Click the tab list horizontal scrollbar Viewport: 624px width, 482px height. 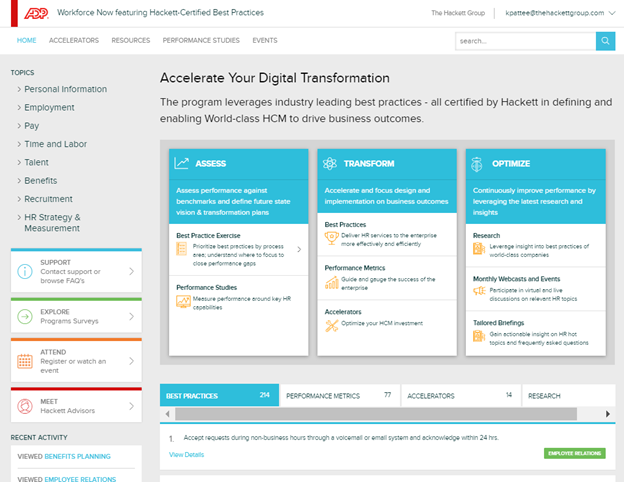pyautogui.click(x=376, y=414)
